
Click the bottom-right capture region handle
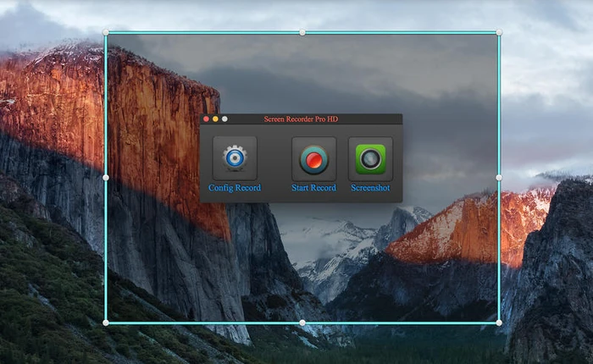[x=499, y=323]
